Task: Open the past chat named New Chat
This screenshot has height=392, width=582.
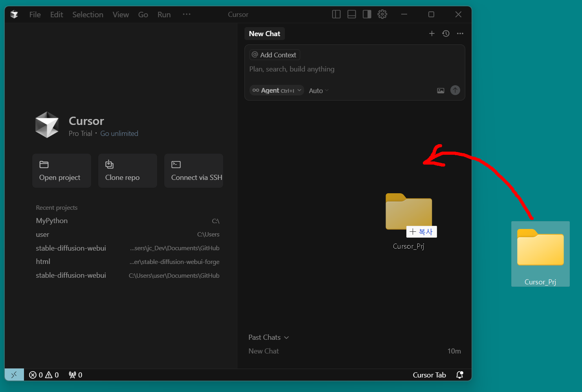Action: pyautogui.click(x=354, y=351)
